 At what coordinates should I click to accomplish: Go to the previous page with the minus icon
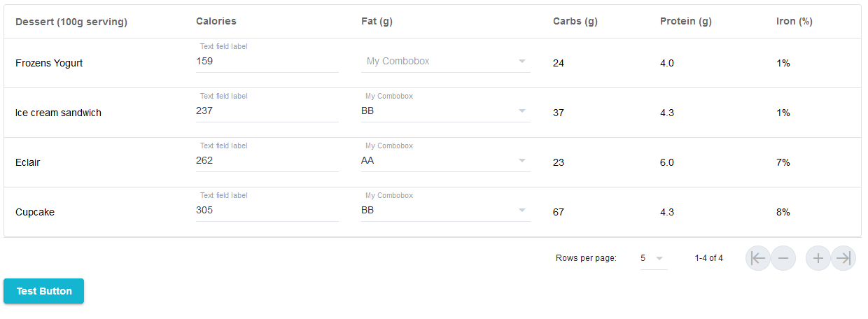point(783,258)
